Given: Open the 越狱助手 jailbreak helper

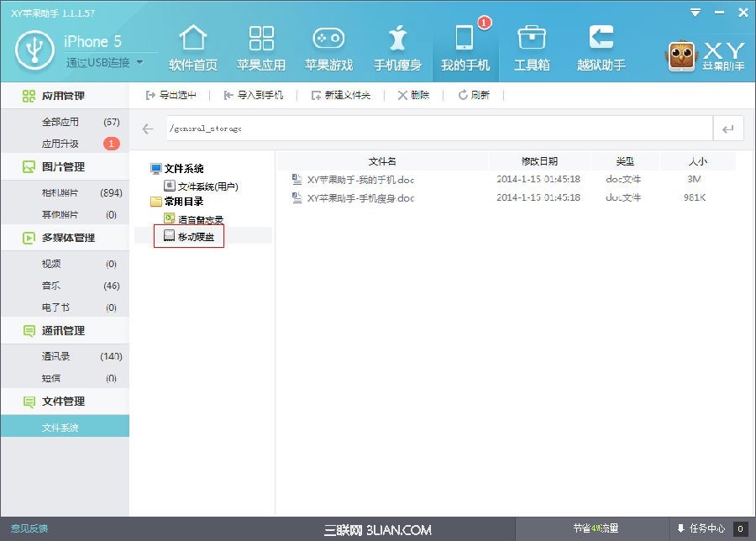Looking at the screenshot, I should (601, 48).
